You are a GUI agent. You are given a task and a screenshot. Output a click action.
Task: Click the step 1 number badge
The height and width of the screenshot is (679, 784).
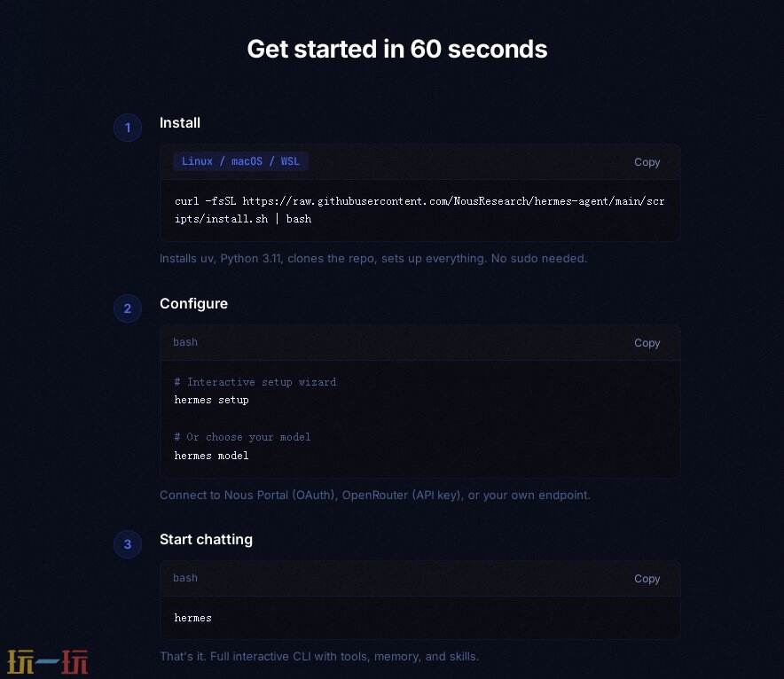pyautogui.click(x=128, y=128)
